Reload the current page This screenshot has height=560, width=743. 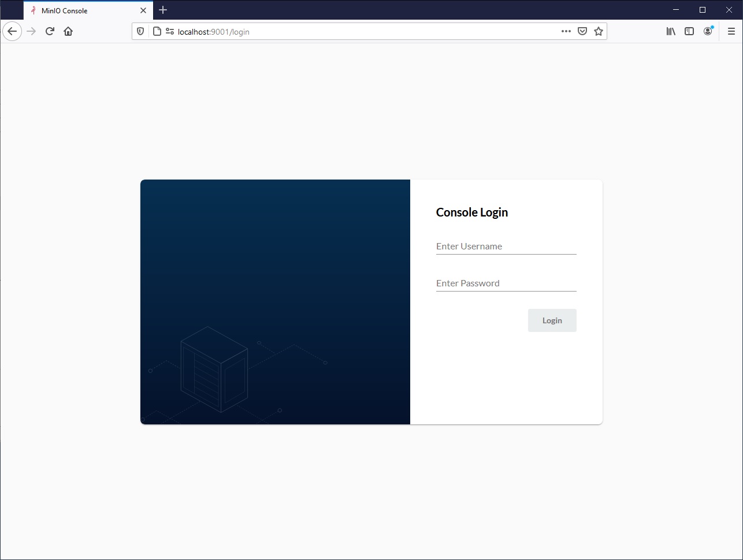click(x=50, y=31)
